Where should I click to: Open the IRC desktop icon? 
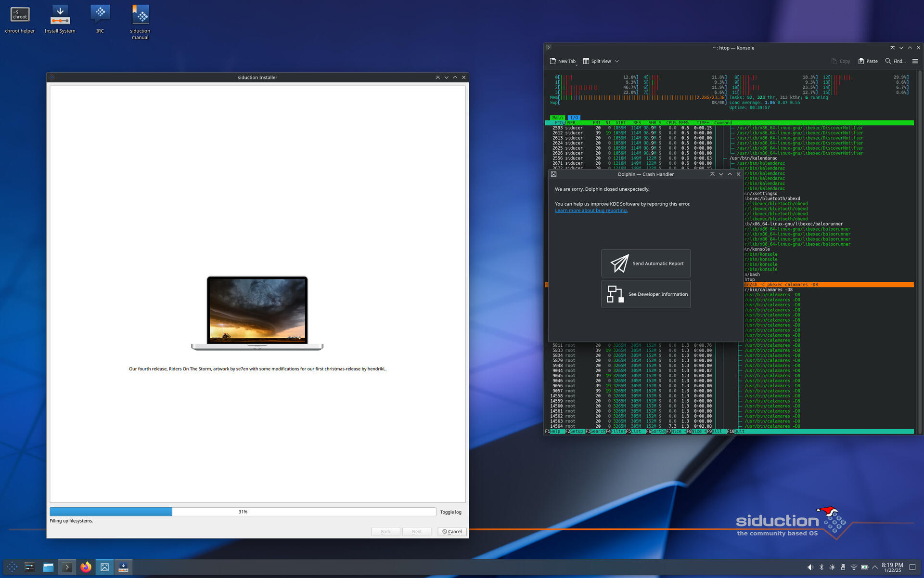(100, 20)
